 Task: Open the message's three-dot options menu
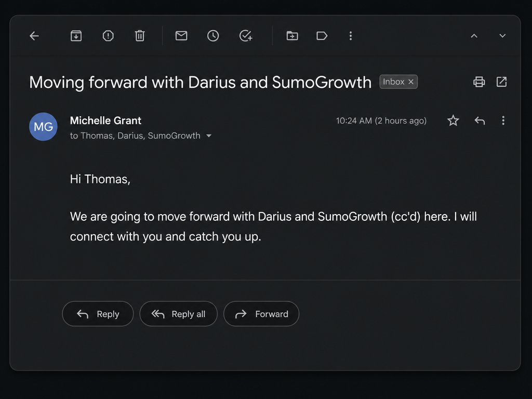(503, 121)
